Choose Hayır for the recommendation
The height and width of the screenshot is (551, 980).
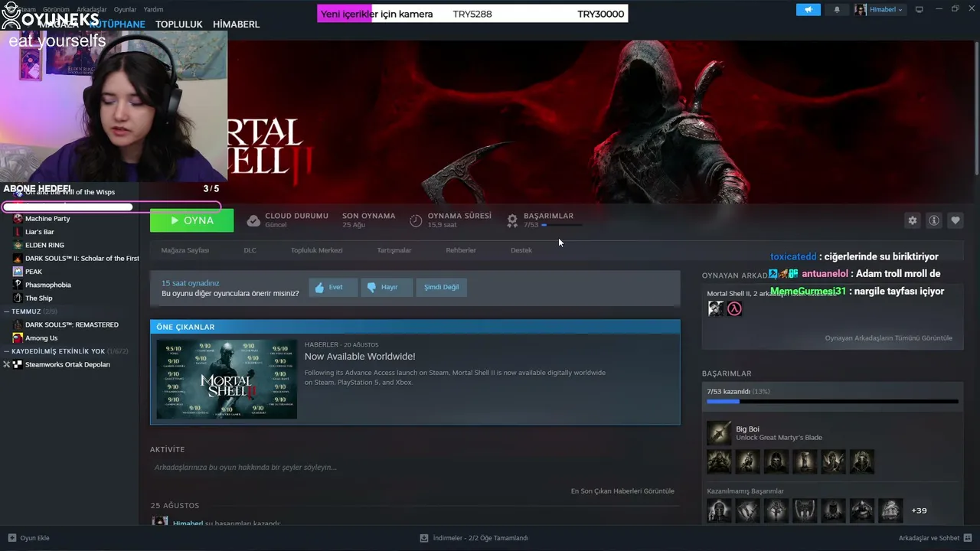pyautogui.click(x=387, y=287)
